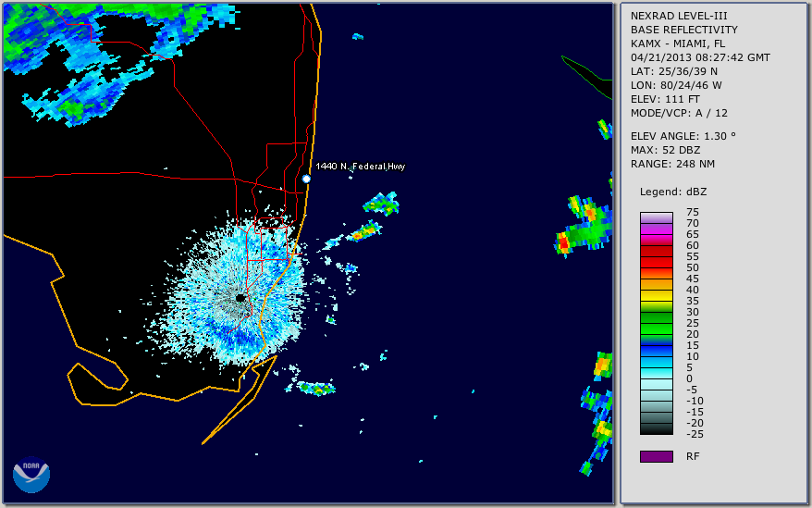Click the 25 dBZ green legend swatch
The width and height of the screenshot is (812, 508).
pos(657,329)
